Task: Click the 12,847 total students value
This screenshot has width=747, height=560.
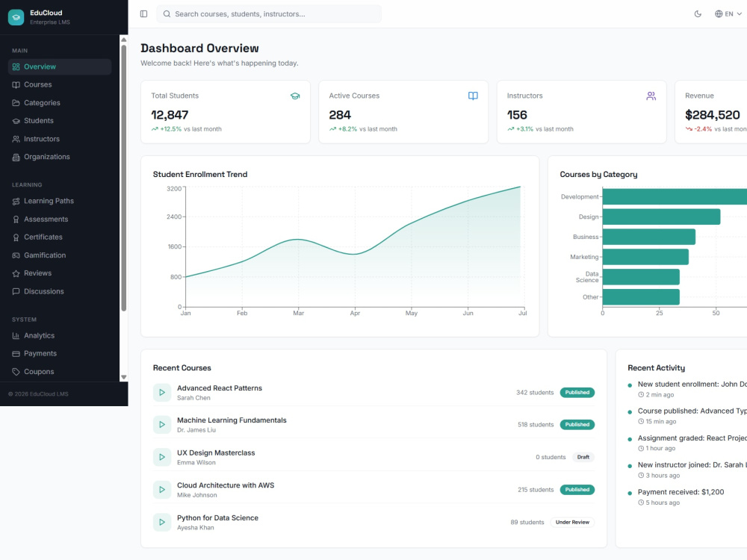Action: point(170,115)
